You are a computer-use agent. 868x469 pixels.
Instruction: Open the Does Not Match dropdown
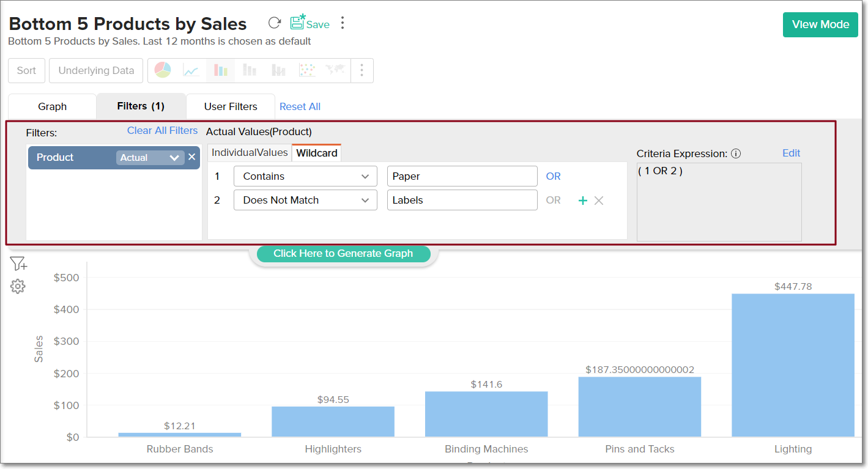click(305, 200)
